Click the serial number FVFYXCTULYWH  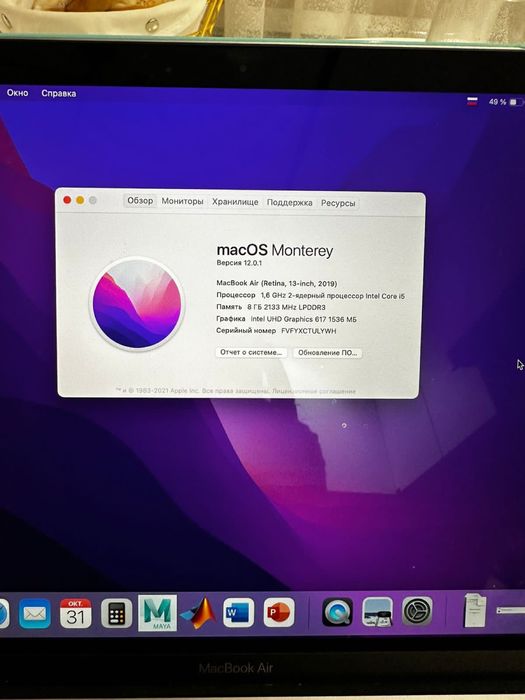(308, 331)
